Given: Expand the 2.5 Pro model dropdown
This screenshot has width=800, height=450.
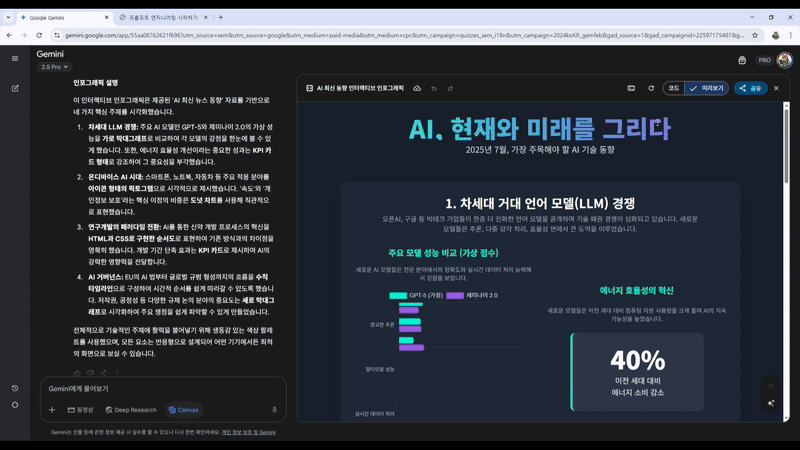Looking at the screenshot, I should click(x=54, y=67).
